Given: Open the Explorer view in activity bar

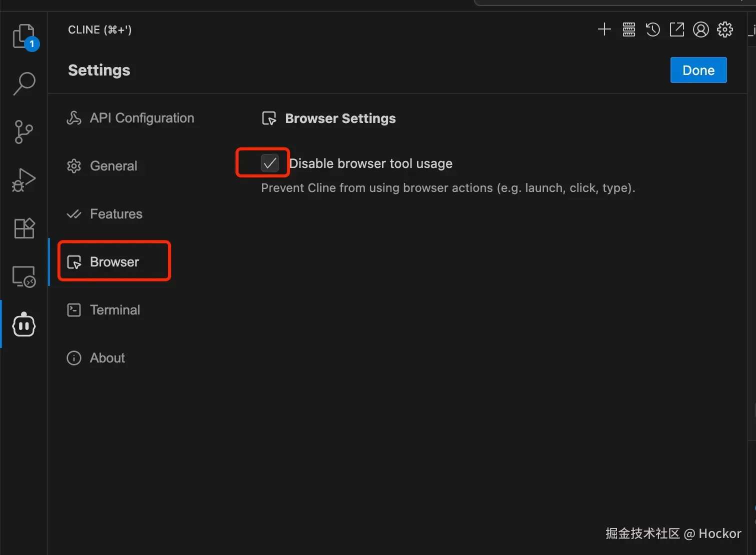Looking at the screenshot, I should [x=24, y=37].
